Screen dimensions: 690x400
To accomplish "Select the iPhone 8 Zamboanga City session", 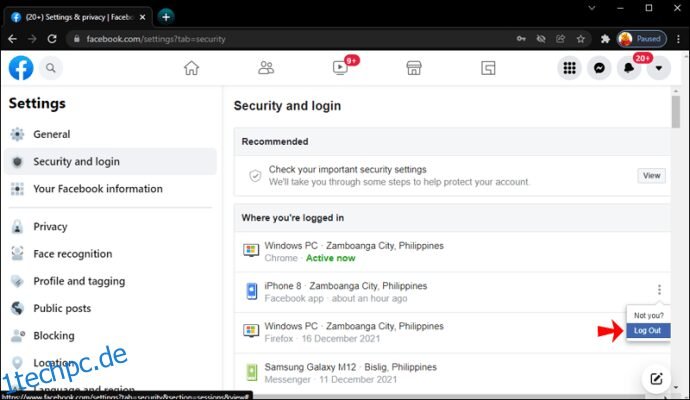I will [x=452, y=292].
